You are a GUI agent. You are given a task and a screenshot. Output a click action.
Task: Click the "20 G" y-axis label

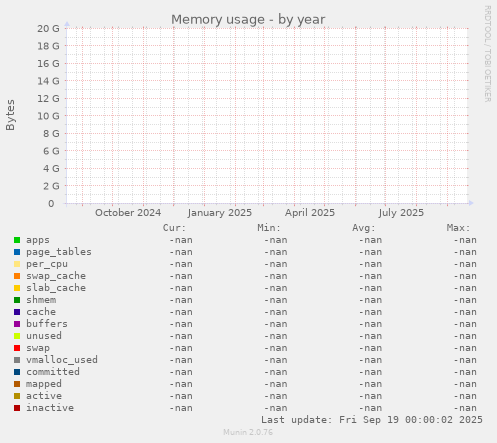coord(48,29)
